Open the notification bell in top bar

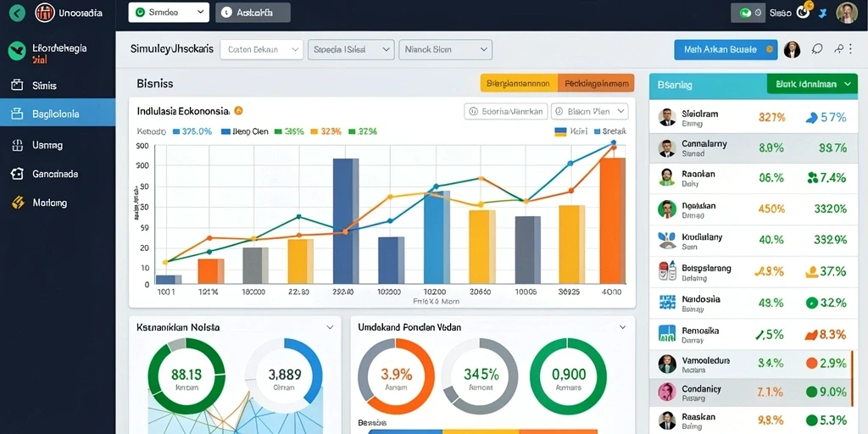[x=804, y=11]
